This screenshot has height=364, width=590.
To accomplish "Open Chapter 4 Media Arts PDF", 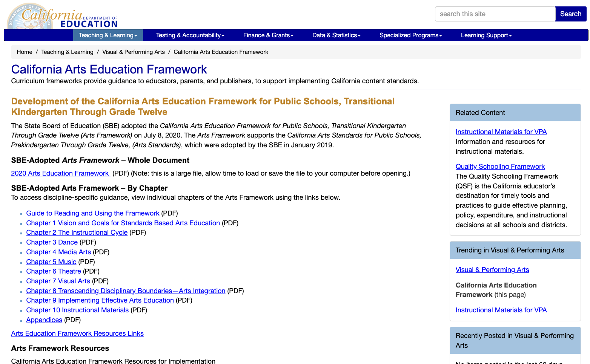I will 58,252.
